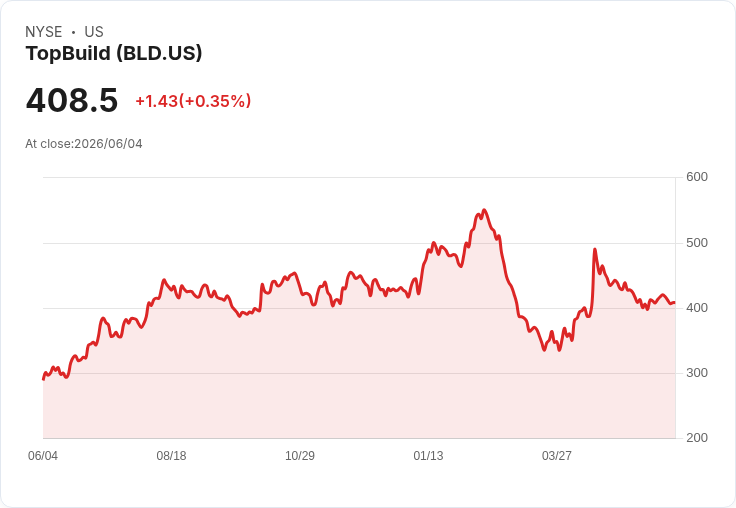736x508 pixels.
Task: Click the line's start point above 06/04
Action: coord(44,379)
